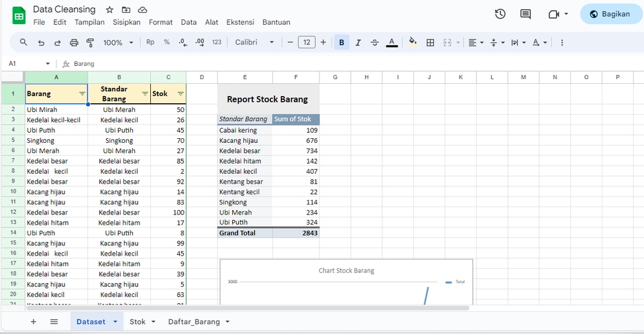Select column D header
Viewport: 644px width, 334px height.
202,77
